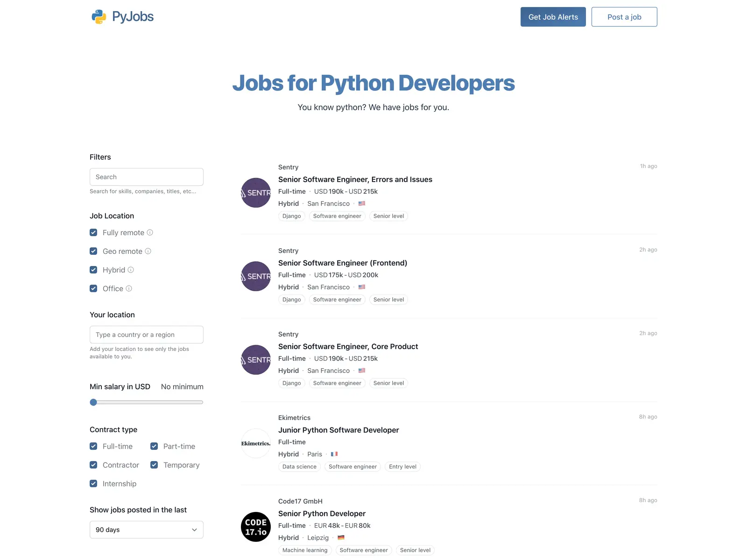747x560 pixels.
Task: Uncheck the Fully remote checkbox
Action: pyautogui.click(x=93, y=232)
